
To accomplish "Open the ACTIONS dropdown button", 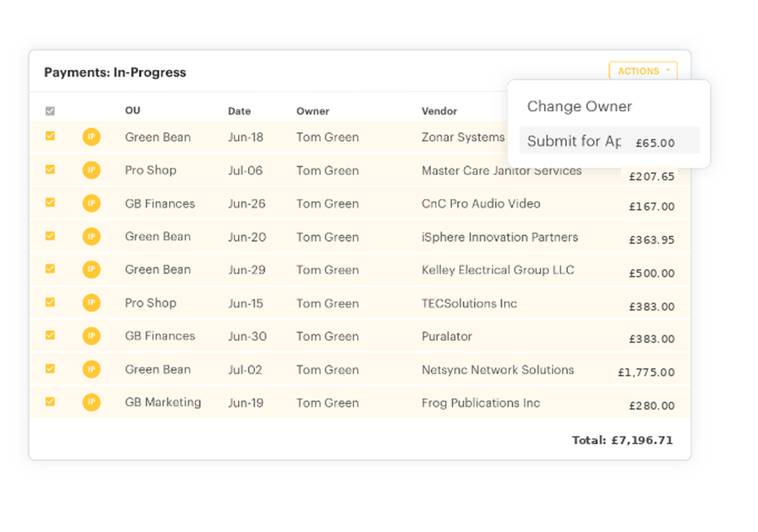I will 643,71.
